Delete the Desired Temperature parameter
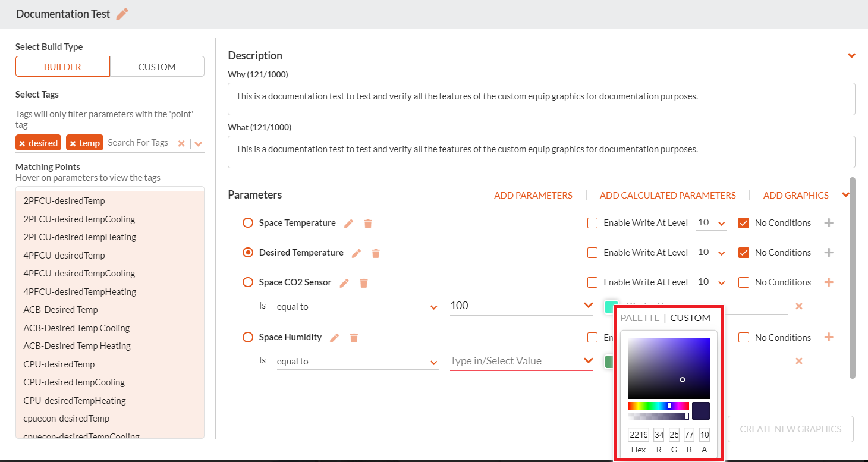 pos(376,253)
